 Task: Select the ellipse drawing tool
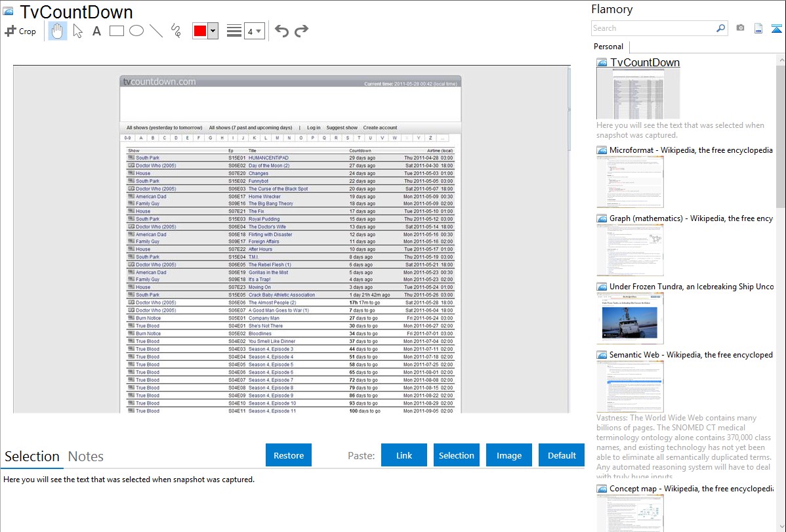tap(136, 31)
